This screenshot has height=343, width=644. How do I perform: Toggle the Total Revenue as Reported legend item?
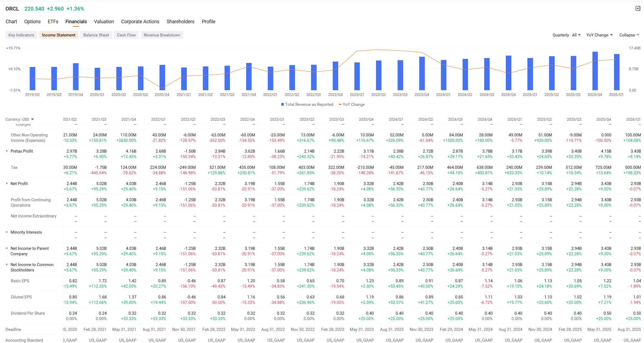pos(307,105)
